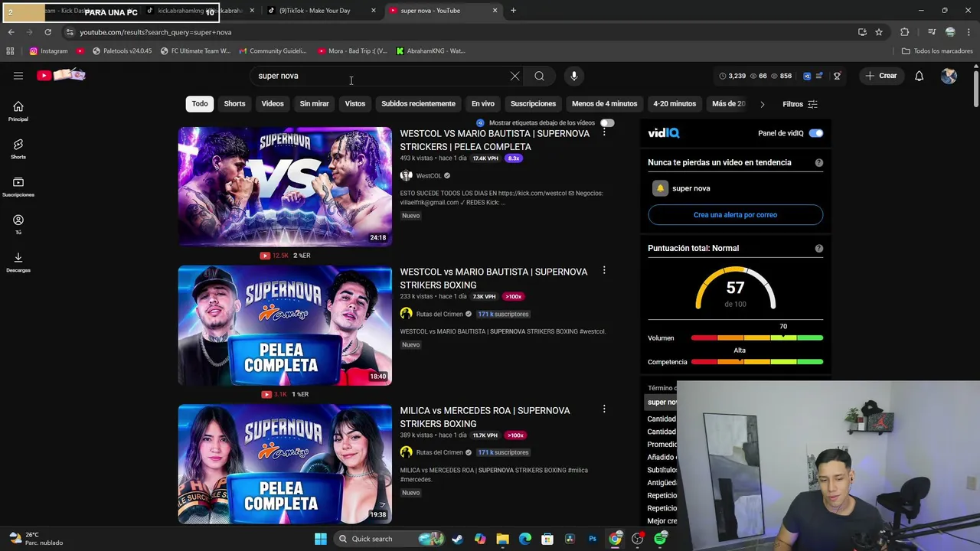The width and height of the screenshot is (980, 551).
Task: Open the Tú profile sidebar item
Action: pos(18,224)
